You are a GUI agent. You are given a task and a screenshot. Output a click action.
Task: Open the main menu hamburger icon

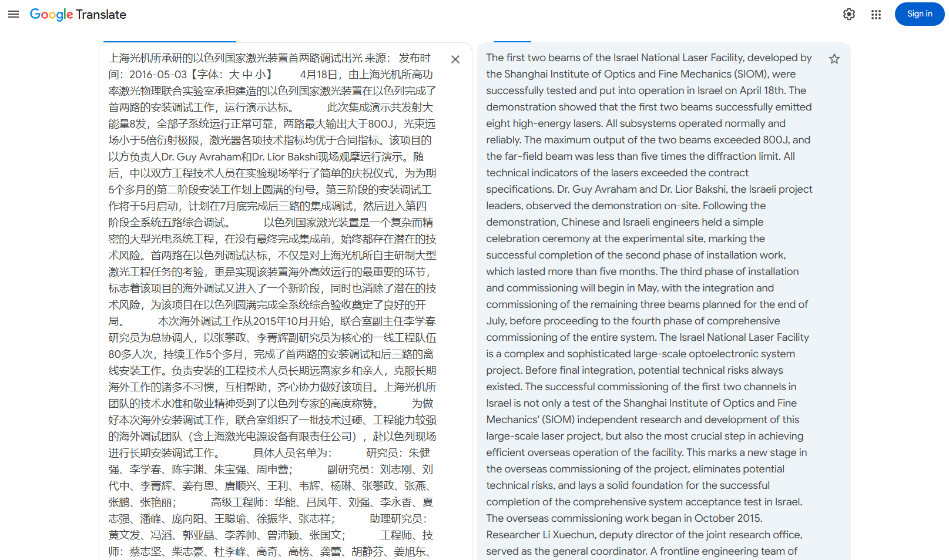click(14, 14)
